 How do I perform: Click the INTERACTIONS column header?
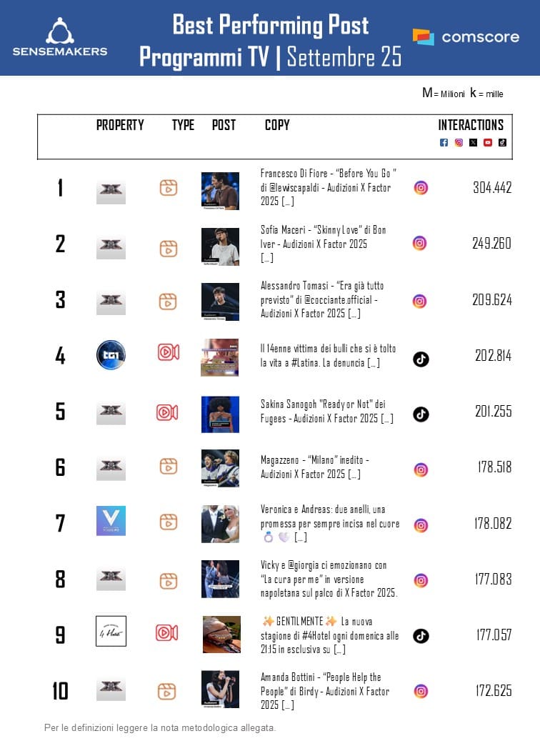coord(471,125)
